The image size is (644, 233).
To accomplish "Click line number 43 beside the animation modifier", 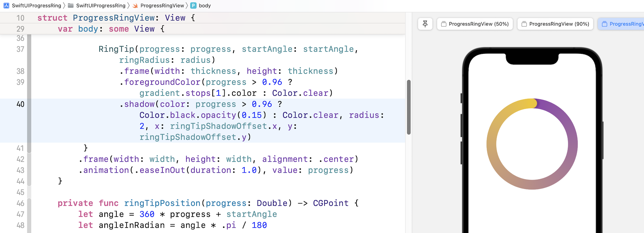I will coord(20,170).
